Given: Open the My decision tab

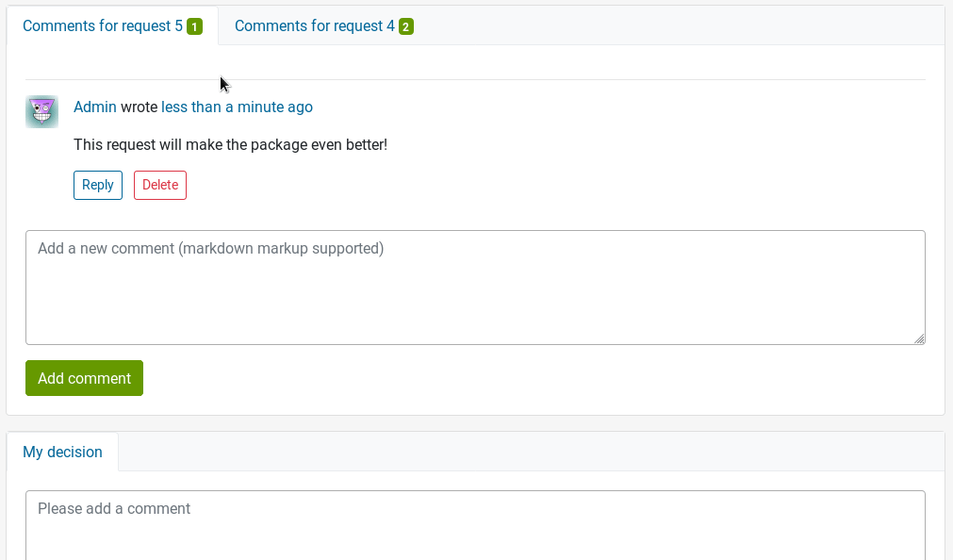Looking at the screenshot, I should pos(62,452).
